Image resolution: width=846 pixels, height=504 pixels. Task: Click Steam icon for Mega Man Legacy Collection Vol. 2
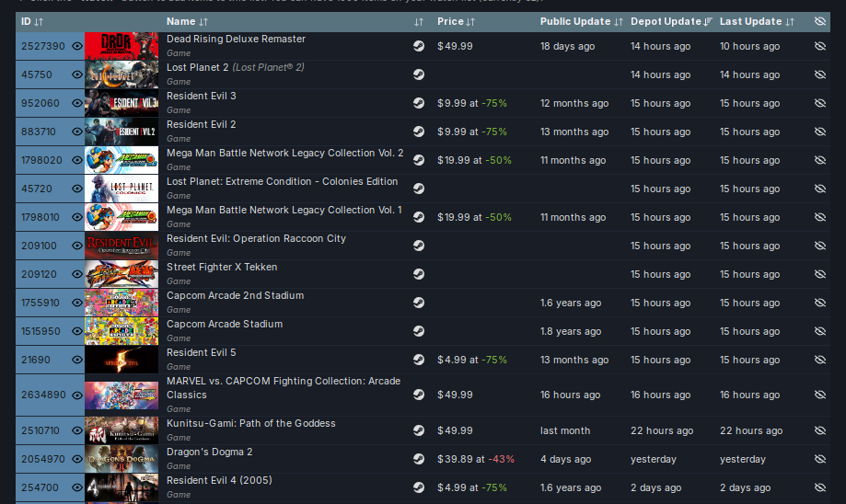click(x=419, y=160)
